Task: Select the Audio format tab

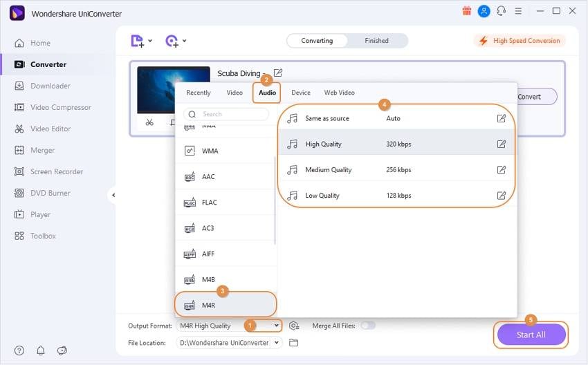Action: (x=267, y=93)
